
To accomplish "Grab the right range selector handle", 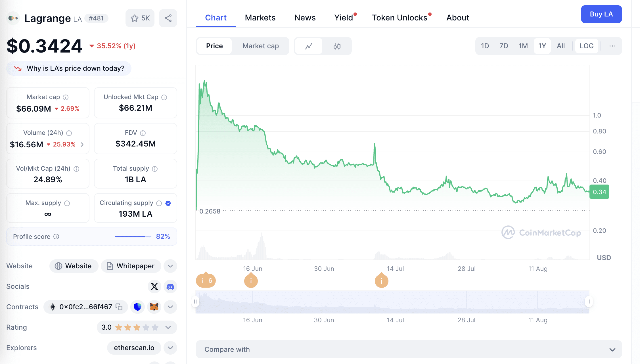I will 589,302.
